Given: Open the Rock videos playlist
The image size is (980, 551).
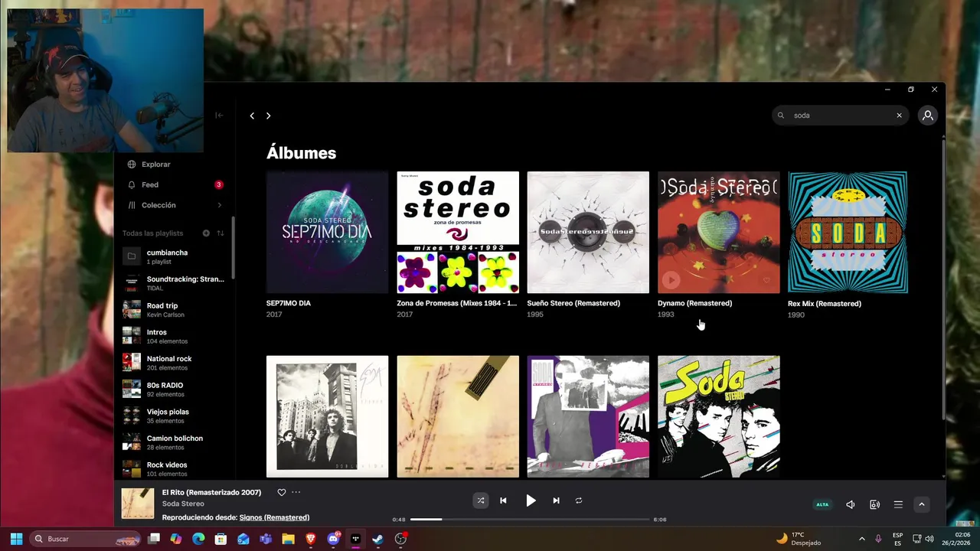Looking at the screenshot, I should [175, 469].
